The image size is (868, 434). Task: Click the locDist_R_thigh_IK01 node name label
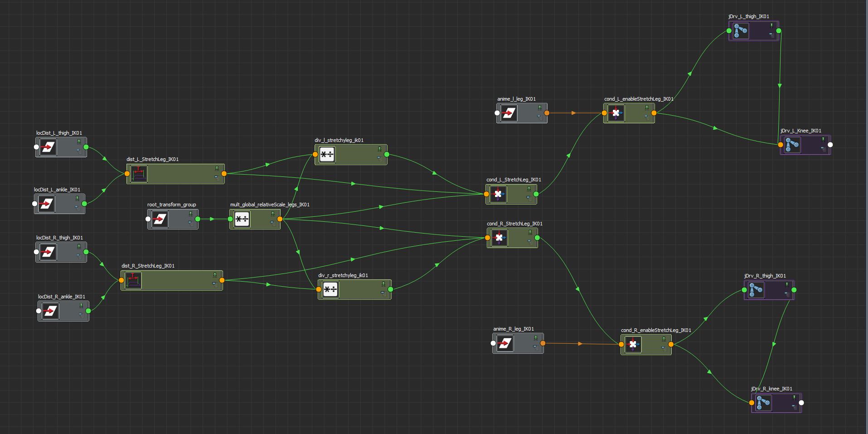click(59, 238)
